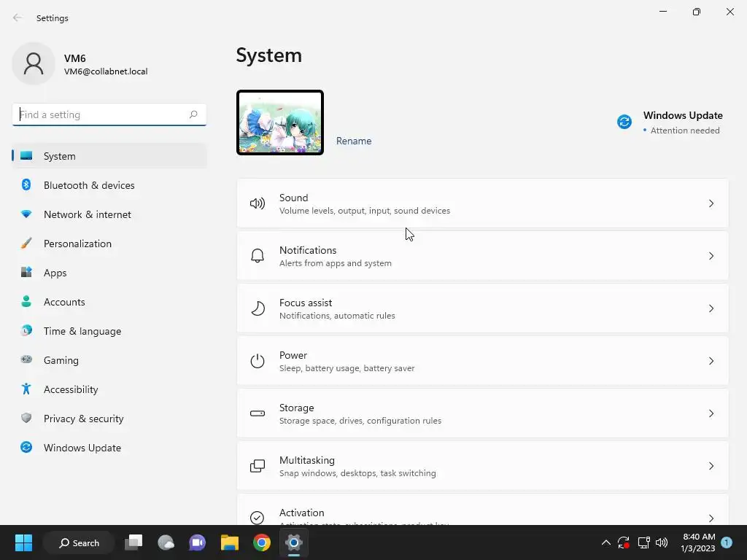747x560 pixels.
Task: Click the Accounts person icon in sidebar
Action: [26, 301]
